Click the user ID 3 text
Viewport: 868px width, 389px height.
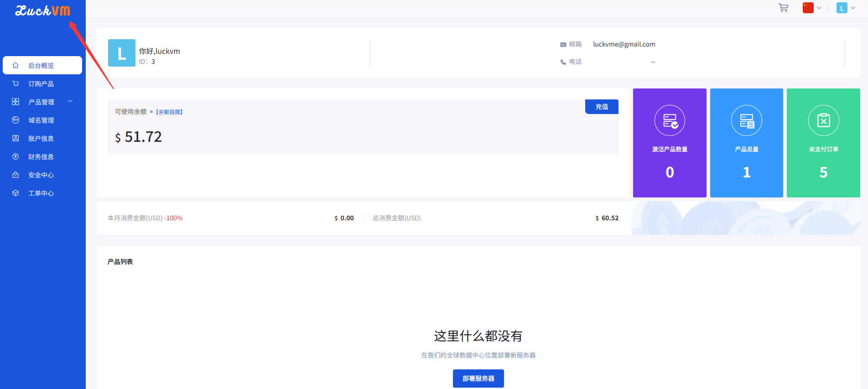tap(147, 62)
